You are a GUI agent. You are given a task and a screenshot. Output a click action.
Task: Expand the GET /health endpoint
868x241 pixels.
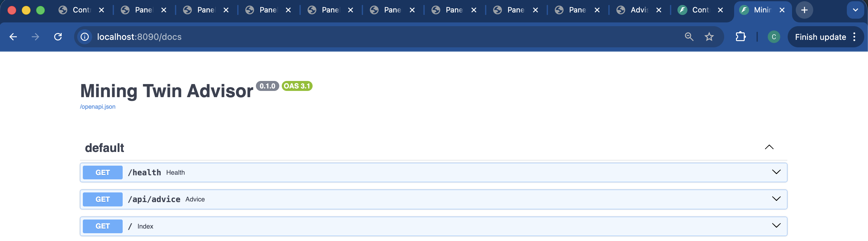point(433,172)
